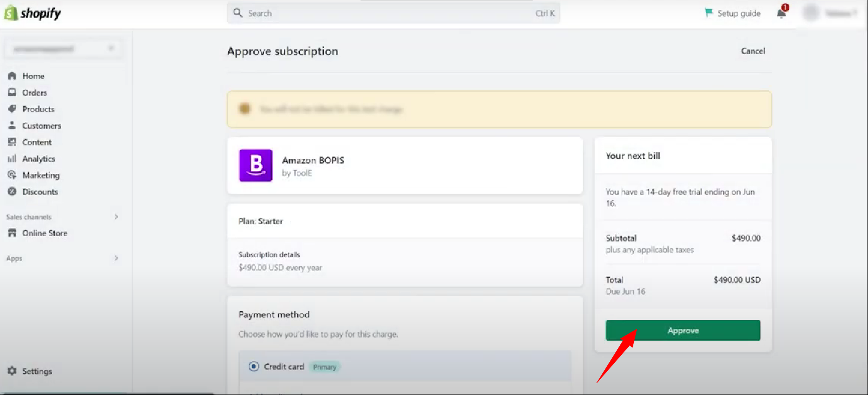Click the Shopify logo
868x395 pixels.
[x=33, y=13]
